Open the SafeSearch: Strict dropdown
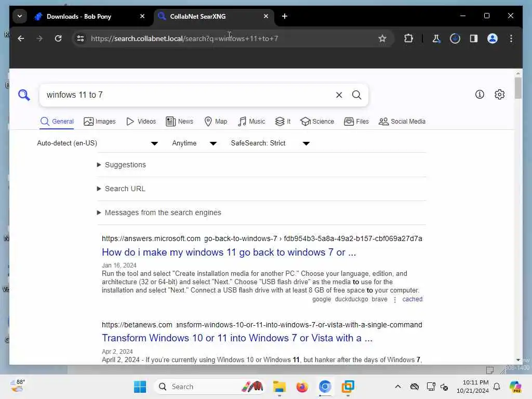Viewport: 532px width, 399px height. click(x=270, y=143)
